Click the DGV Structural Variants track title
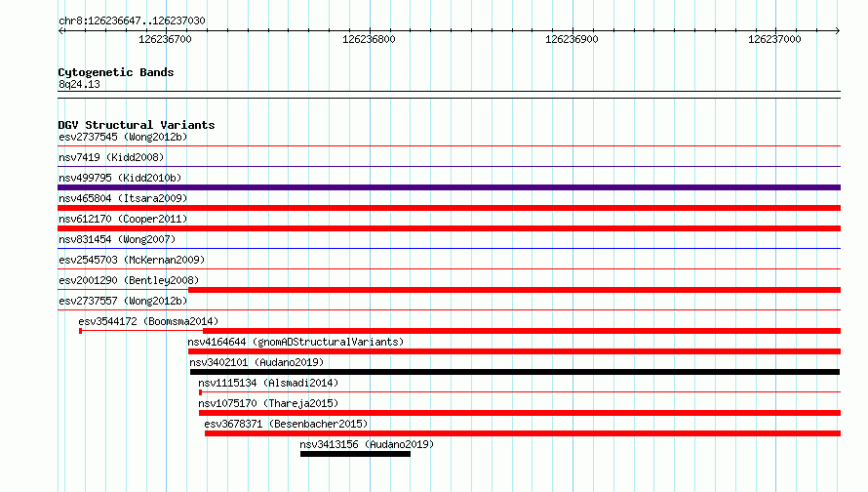 point(137,125)
